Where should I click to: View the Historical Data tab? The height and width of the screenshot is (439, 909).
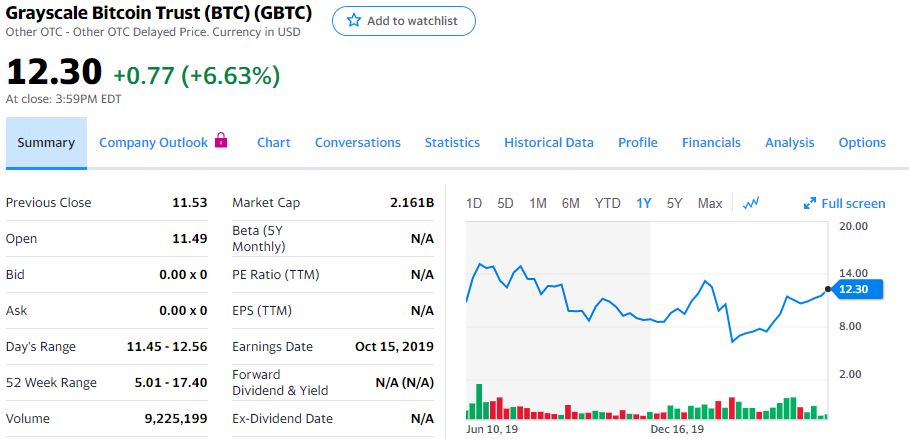click(x=549, y=143)
